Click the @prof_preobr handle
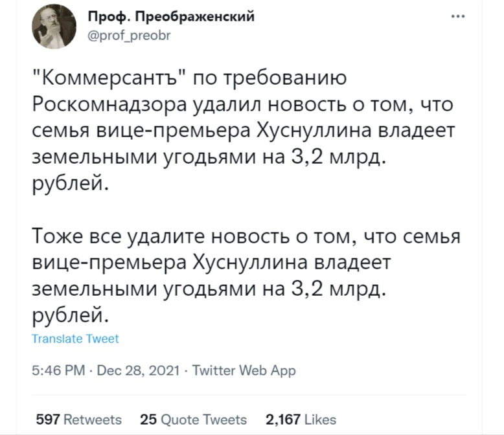The height and width of the screenshot is (435, 504). tap(130, 36)
